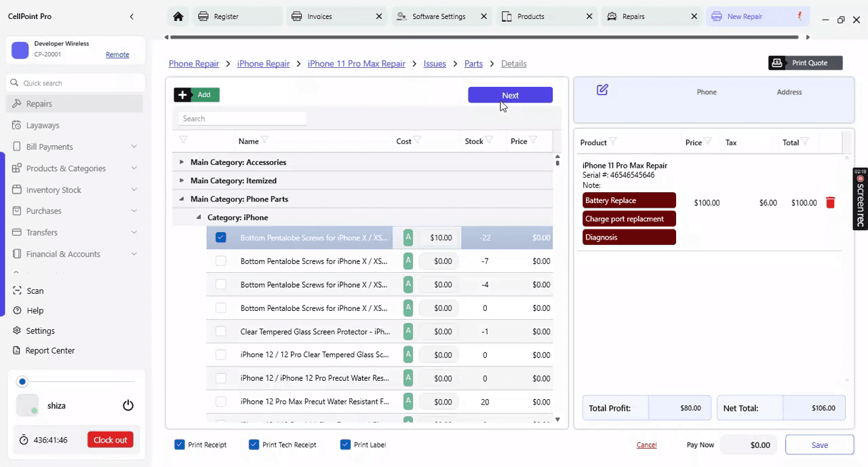The image size is (868, 467).
Task: Uncheck the selected Bottom Pentalobe Screws row
Action: pos(221,238)
